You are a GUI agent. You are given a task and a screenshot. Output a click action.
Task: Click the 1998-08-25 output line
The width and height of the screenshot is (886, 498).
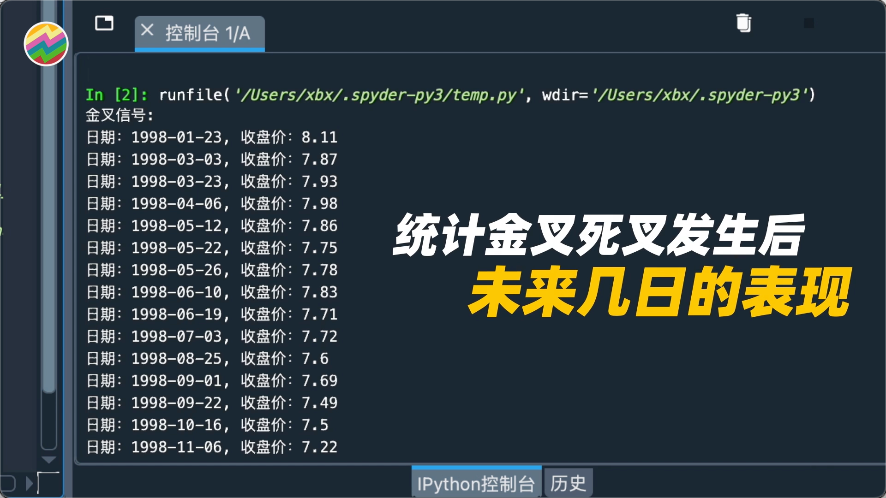208,358
